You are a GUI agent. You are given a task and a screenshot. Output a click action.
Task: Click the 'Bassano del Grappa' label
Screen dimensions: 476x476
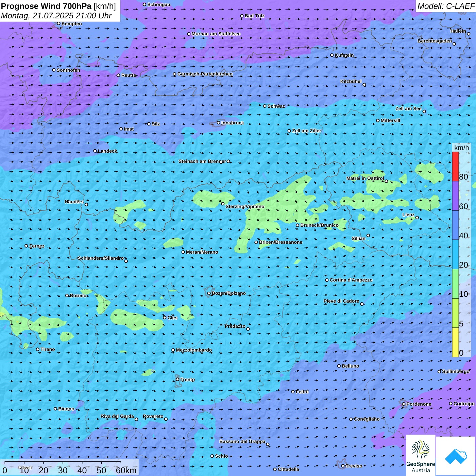242,441
